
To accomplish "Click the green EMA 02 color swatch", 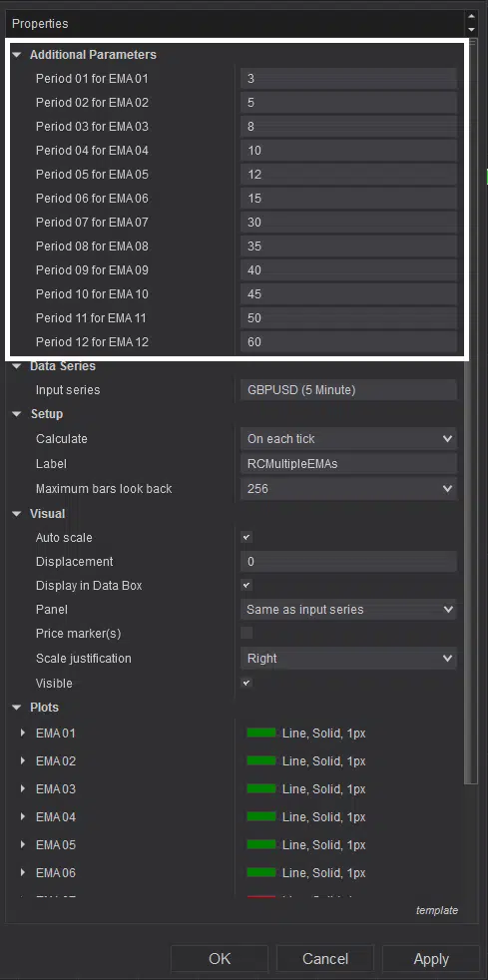I will coord(261,761).
